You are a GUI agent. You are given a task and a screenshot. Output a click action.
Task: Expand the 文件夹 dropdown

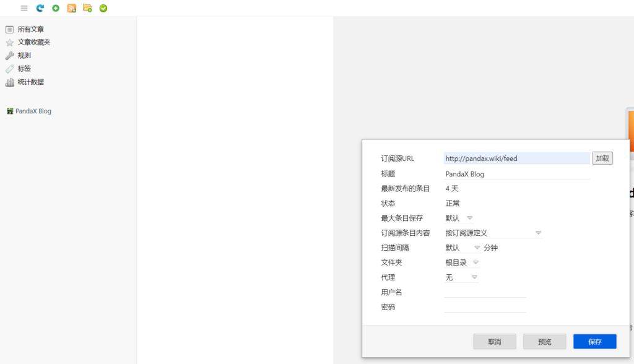coord(462,262)
